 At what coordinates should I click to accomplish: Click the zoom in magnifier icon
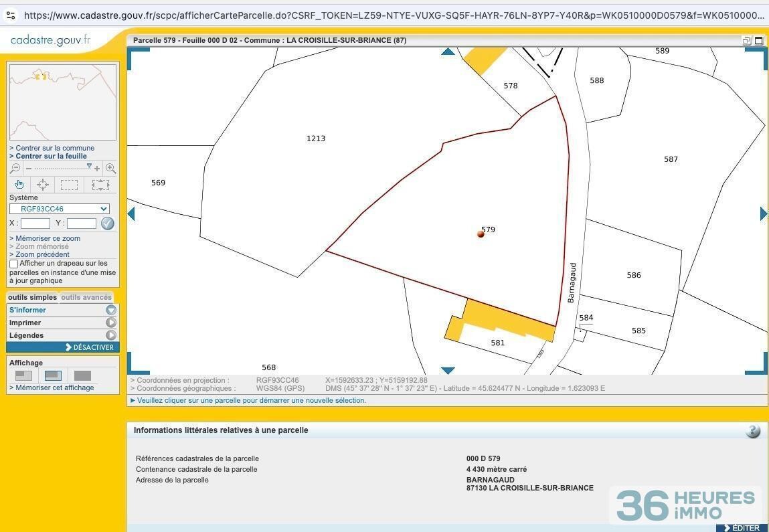(111, 169)
